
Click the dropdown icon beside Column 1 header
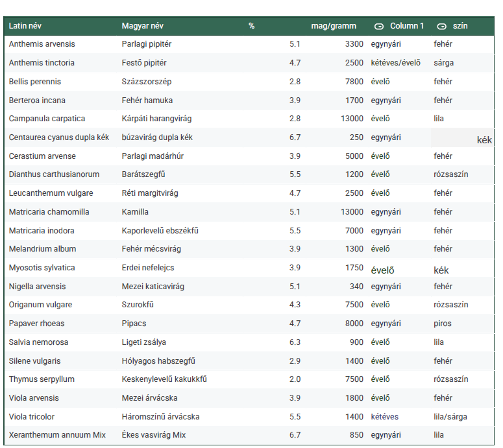tap(379, 27)
